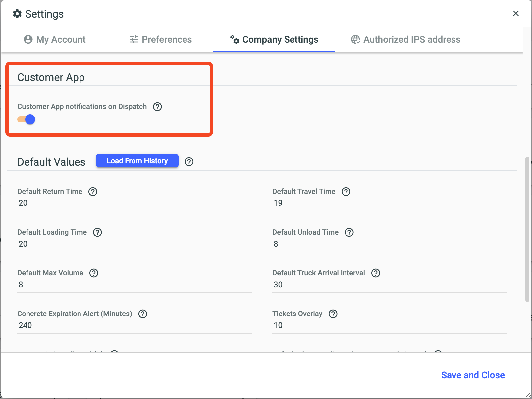
Task: Show help for Default Max Volume
Action: coord(94,273)
